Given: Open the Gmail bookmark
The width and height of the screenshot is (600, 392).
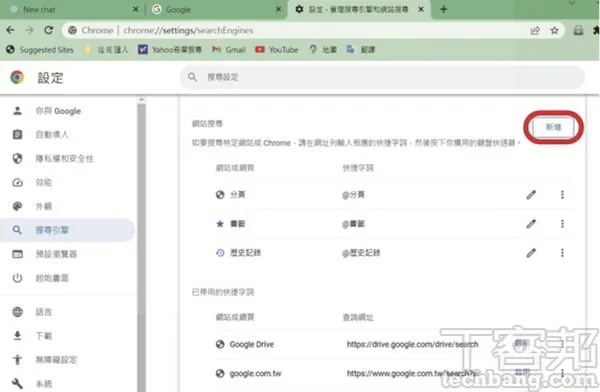Looking at the screenshot, I should pos(229,50).
